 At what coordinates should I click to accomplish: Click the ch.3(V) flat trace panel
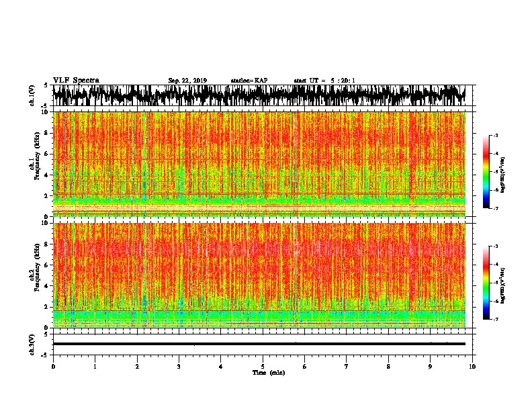point(263,345)
